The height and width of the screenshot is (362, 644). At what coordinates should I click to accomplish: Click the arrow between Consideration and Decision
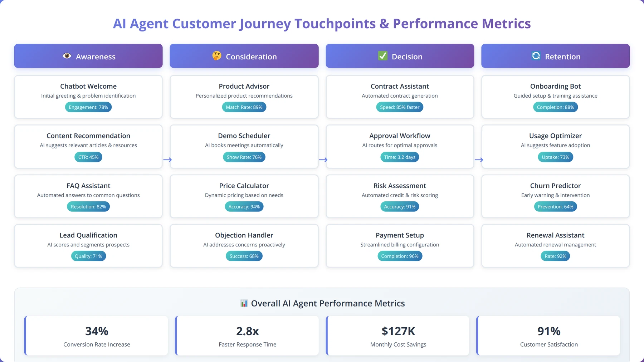pyautogui.click(x=323, y=160)
